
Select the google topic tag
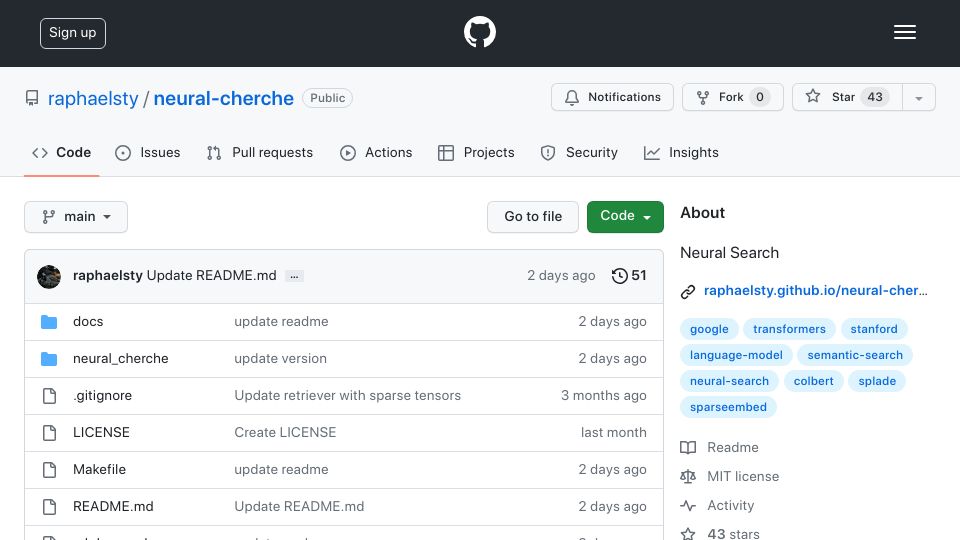(709, 329)
